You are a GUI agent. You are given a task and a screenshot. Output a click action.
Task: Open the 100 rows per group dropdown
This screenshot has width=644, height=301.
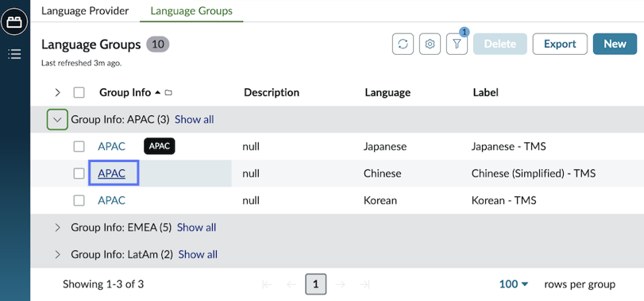pyautogui.click(x=514, y=284)
